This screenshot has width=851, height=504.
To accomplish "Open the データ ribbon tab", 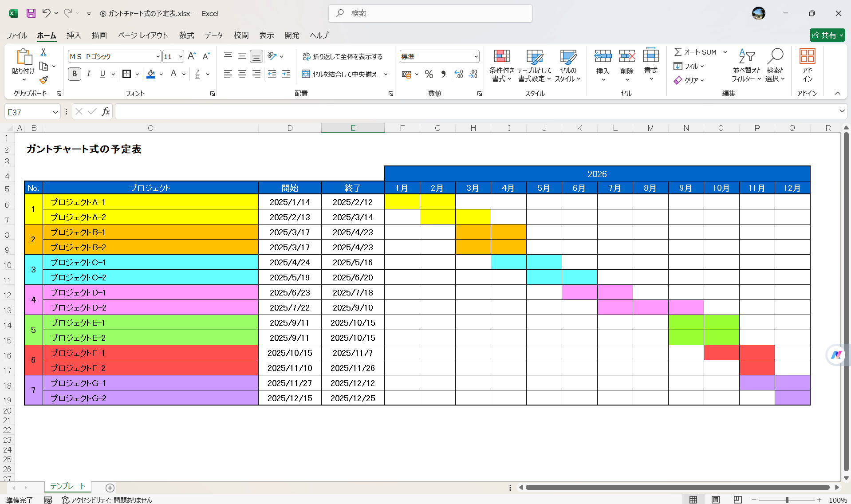I will [213, 35].
